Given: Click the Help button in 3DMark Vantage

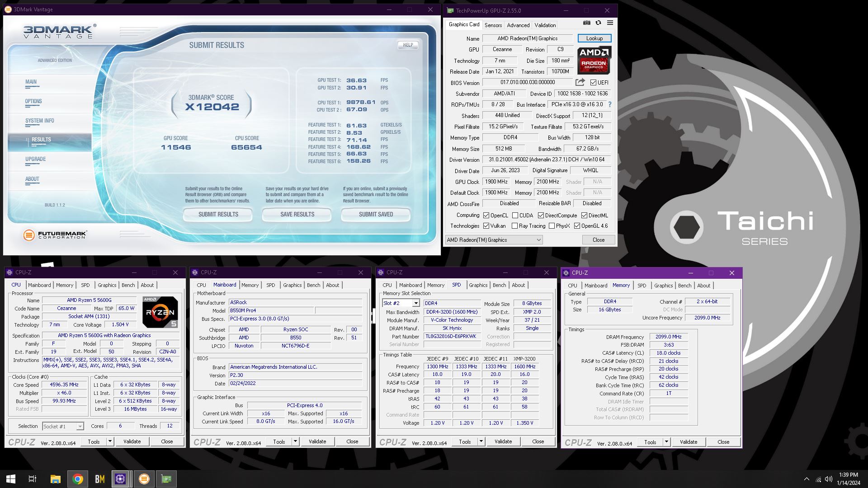Looking at the screenshot, I should (x=408, y=45).
